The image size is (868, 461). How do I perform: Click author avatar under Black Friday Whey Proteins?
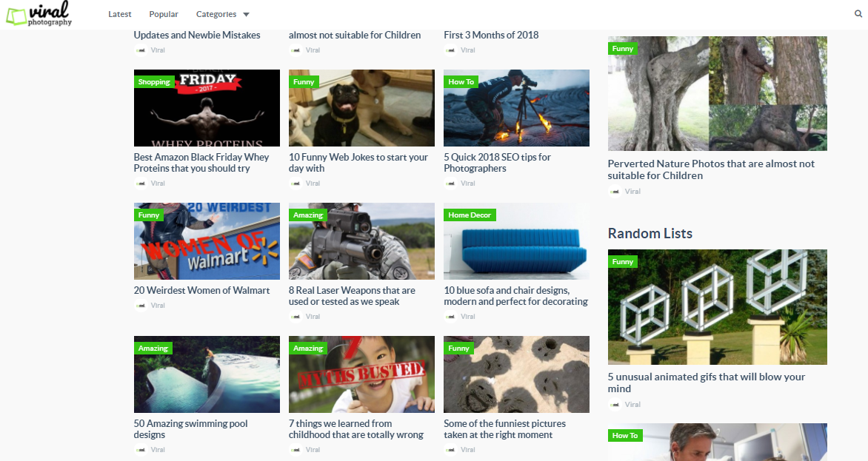(x=141, y=183)
